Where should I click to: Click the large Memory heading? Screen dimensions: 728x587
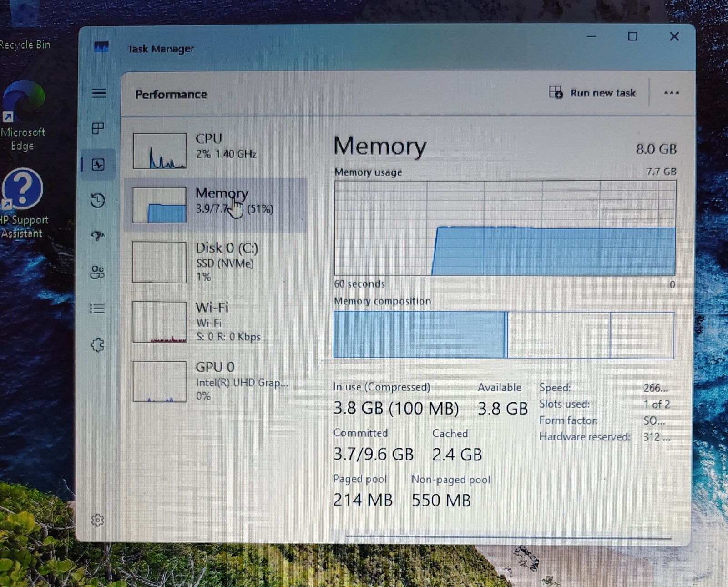(x=380, y=147)
